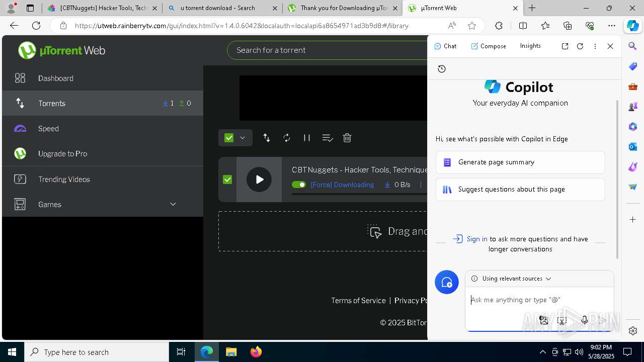The width and height of the screenshot is (644, 362).
Task: Switch to the Copilot Compose tab
Action: pyautogui.click(x=489, y=46)
